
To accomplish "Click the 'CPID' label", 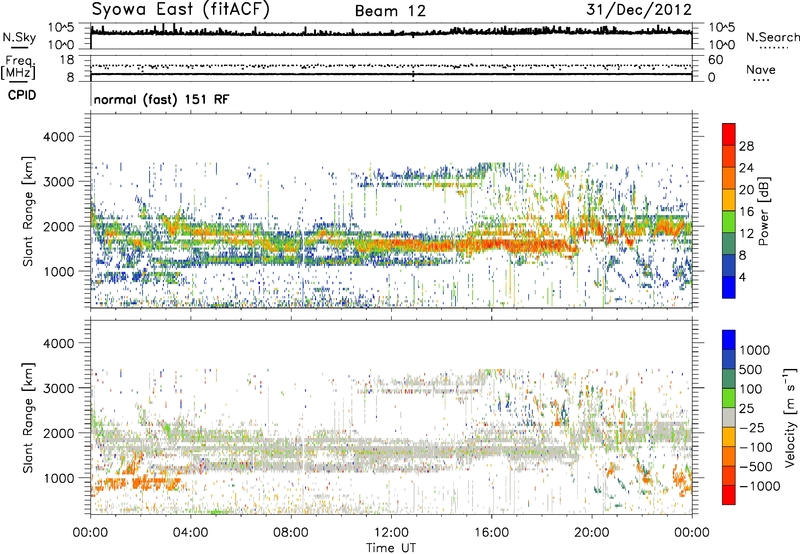I will (x=22, y=95).
